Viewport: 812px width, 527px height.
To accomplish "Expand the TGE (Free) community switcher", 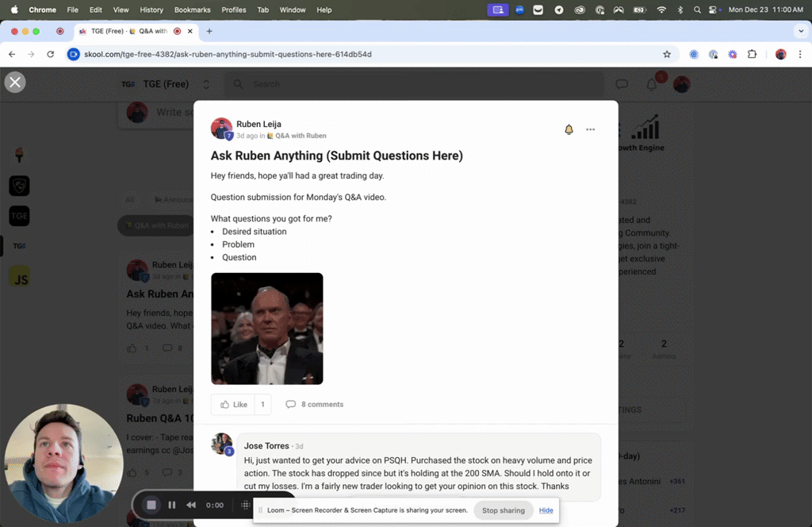I will 206,84.
